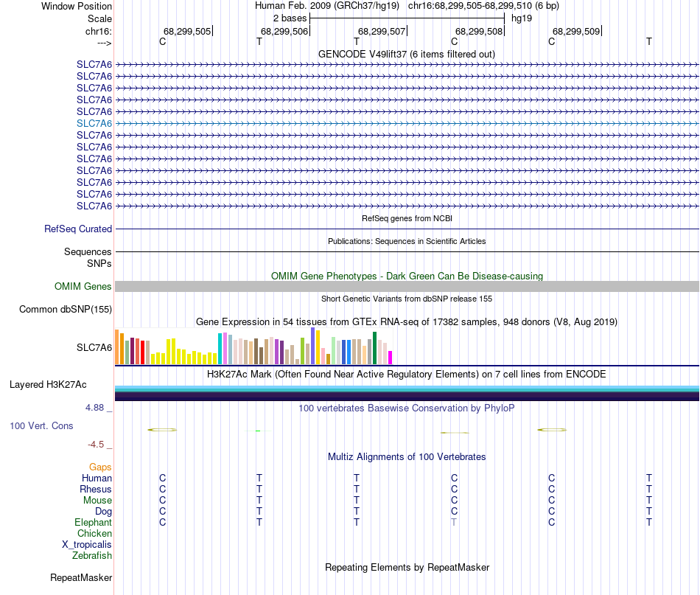Click the hg19 label beside scale bar

pos(522,18)
